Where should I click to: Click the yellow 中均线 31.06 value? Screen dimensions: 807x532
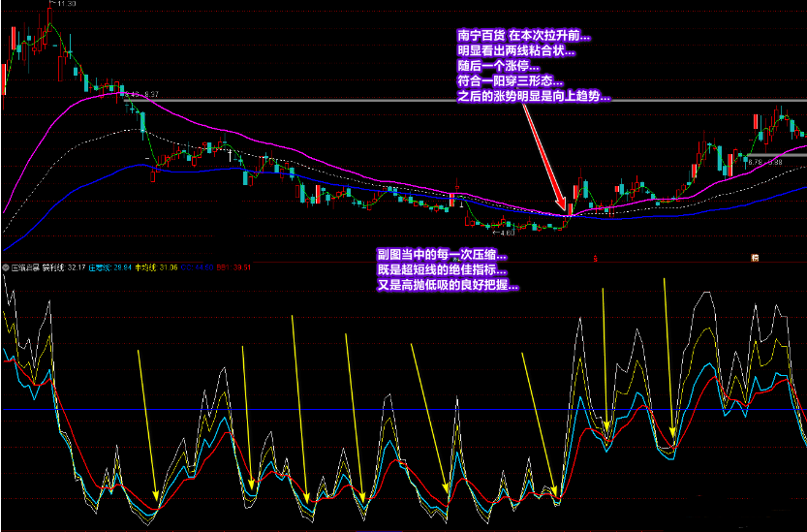click(157, 267)
